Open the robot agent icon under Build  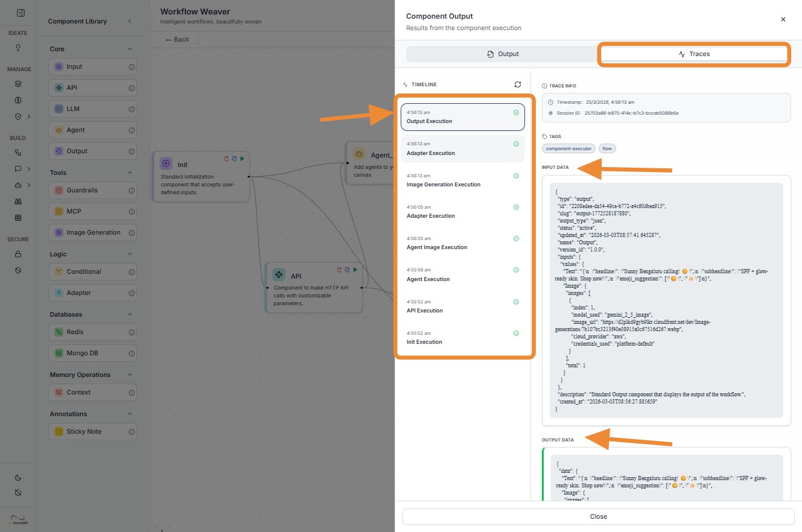tap(18, 185)
